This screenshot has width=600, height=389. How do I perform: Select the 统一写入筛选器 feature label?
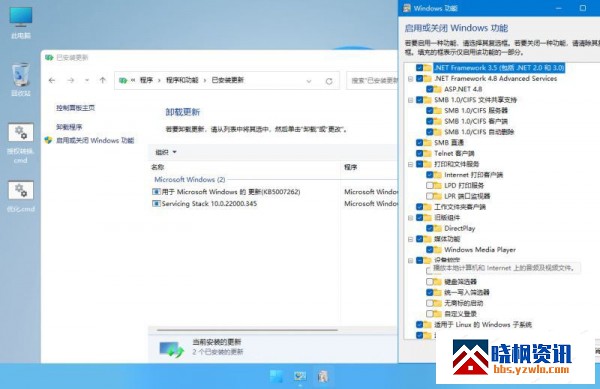coord(466,293)
